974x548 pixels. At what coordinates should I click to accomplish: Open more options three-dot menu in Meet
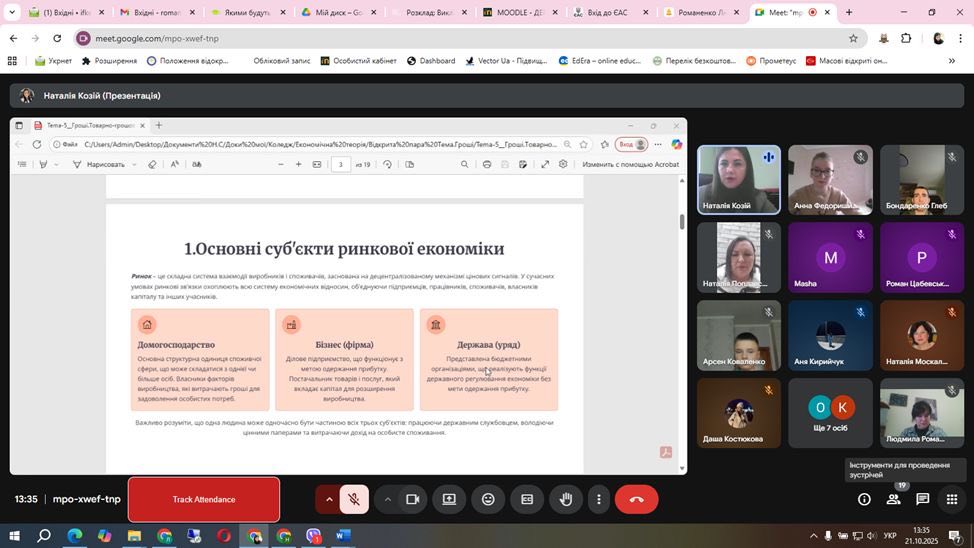(x=599, y=500)
